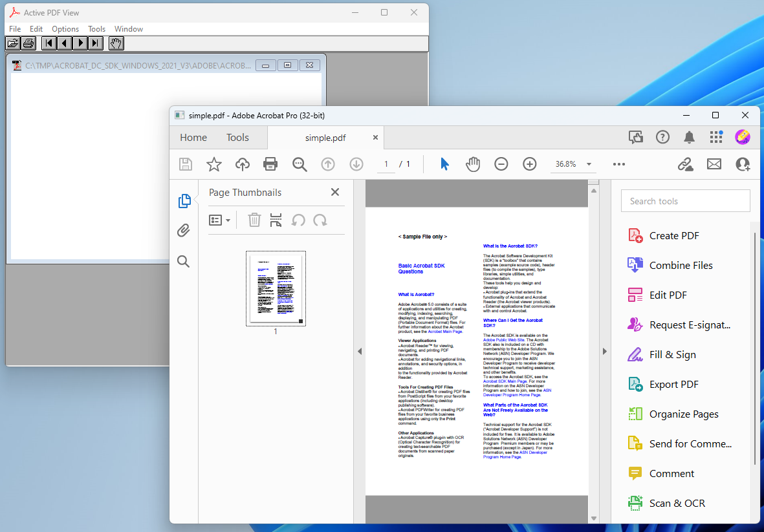
Task: Select the Hand tool
Action: click(x=473, y=164)
